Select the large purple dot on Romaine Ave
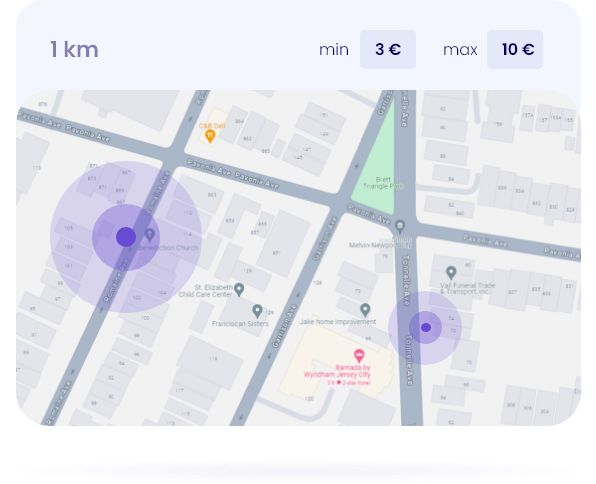Screen dimensions: 596x484 [x=126, y=237]
